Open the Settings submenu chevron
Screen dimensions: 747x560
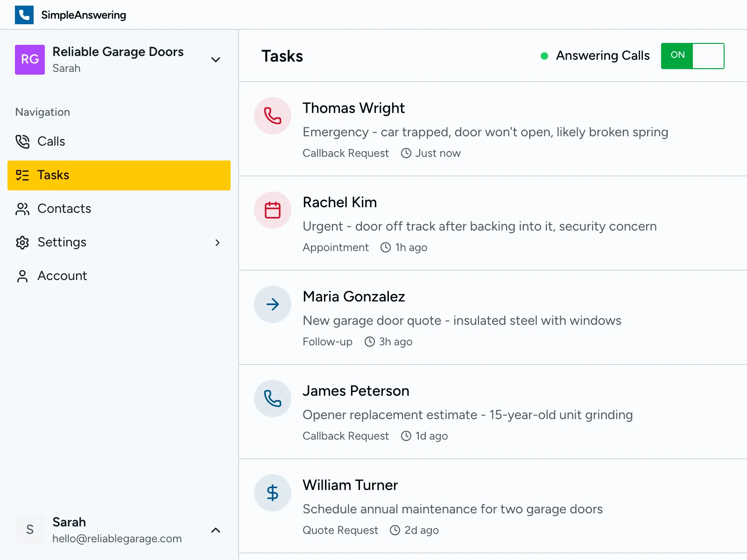point(217,243)
